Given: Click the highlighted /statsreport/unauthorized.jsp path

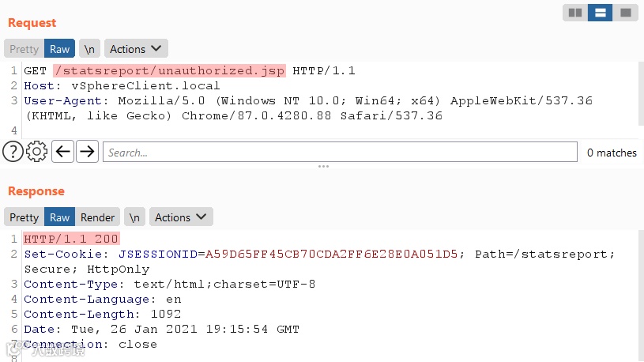Looking at the screenshot, I should 169,70.
